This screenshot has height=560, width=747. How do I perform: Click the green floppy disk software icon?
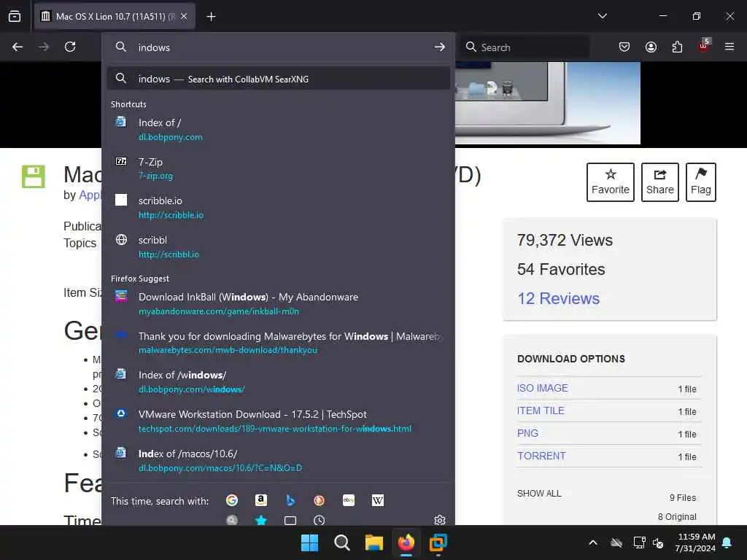(x=34, y=176)
